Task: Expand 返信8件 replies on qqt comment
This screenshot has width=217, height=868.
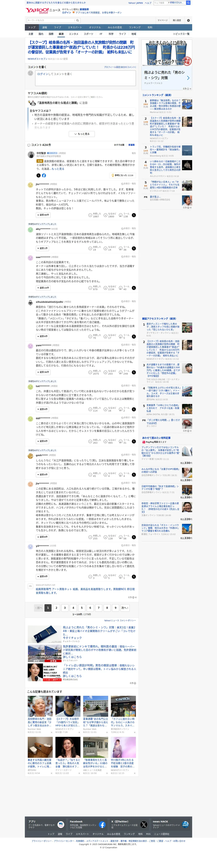Action: 42,441
